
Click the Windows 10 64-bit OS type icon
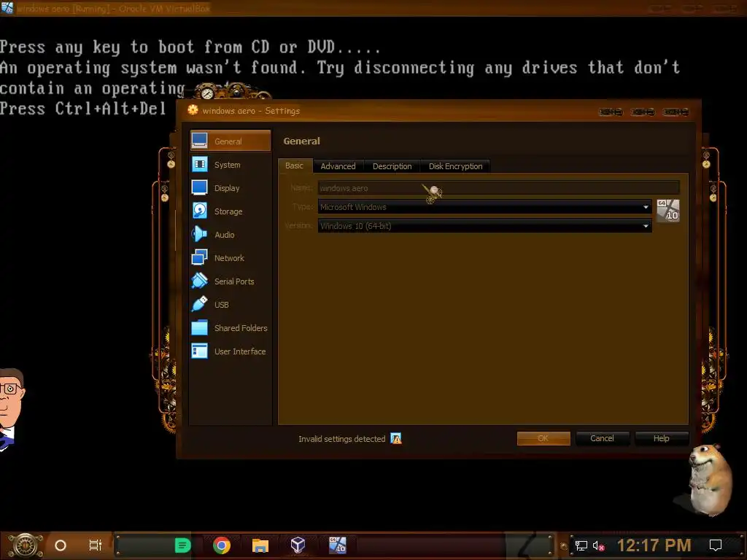(x=668, y=211)
